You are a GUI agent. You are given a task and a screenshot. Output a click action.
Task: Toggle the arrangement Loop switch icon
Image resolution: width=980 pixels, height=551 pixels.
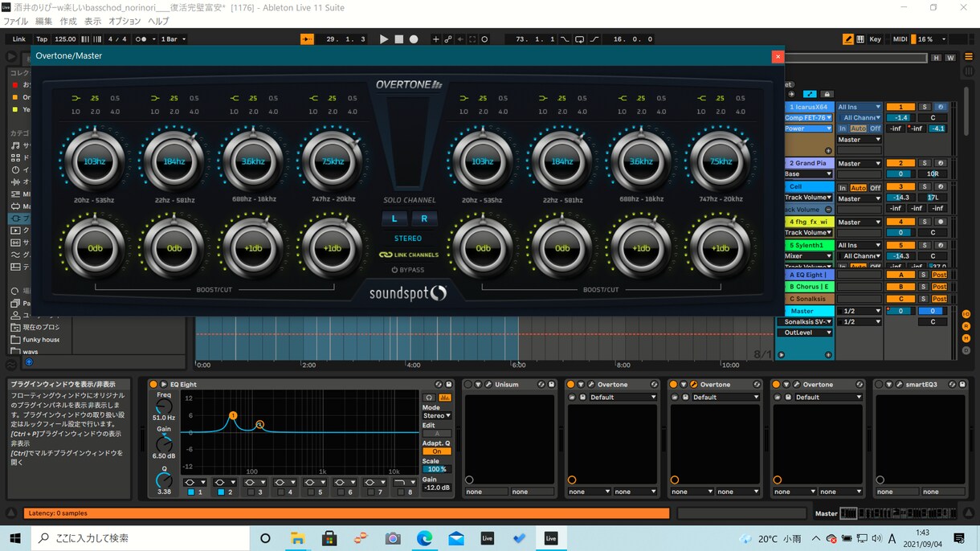[x=579, y=39]
